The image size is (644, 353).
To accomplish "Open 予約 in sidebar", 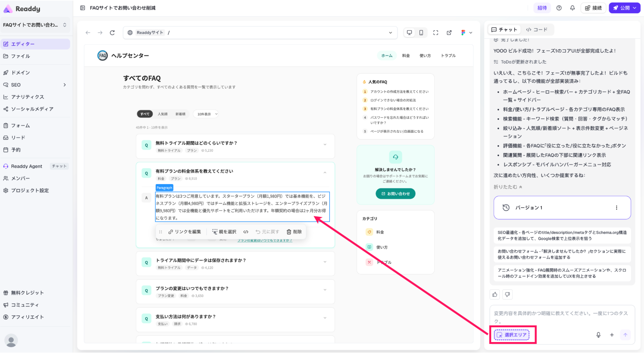I will 35,150.
